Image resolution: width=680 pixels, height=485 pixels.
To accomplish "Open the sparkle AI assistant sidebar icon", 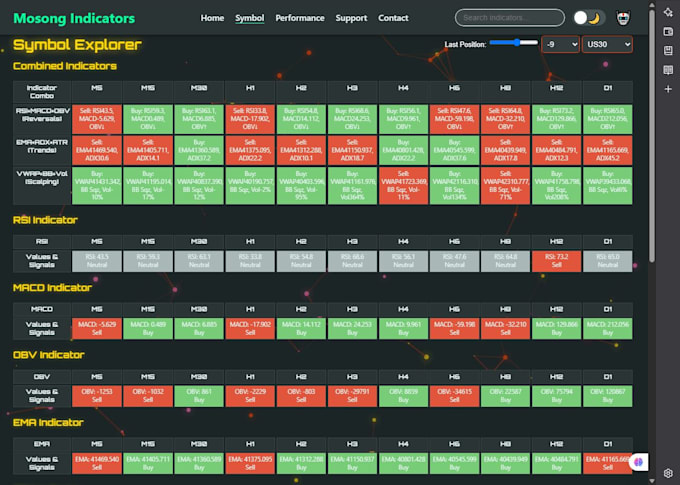I will pyautogui.click(x=668, y=12).
